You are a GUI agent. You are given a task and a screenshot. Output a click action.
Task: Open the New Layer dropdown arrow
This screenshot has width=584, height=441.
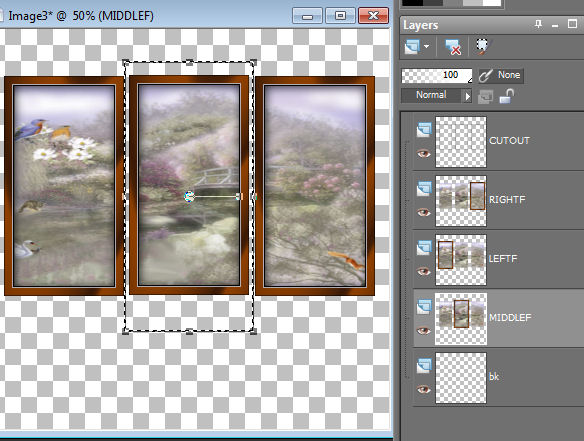coord(426,47)
